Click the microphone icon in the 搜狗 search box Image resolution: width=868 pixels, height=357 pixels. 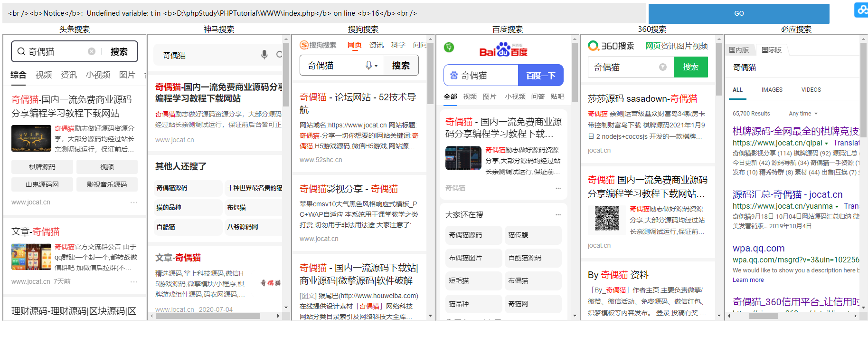pyautogui.click(x=368, y=65)
